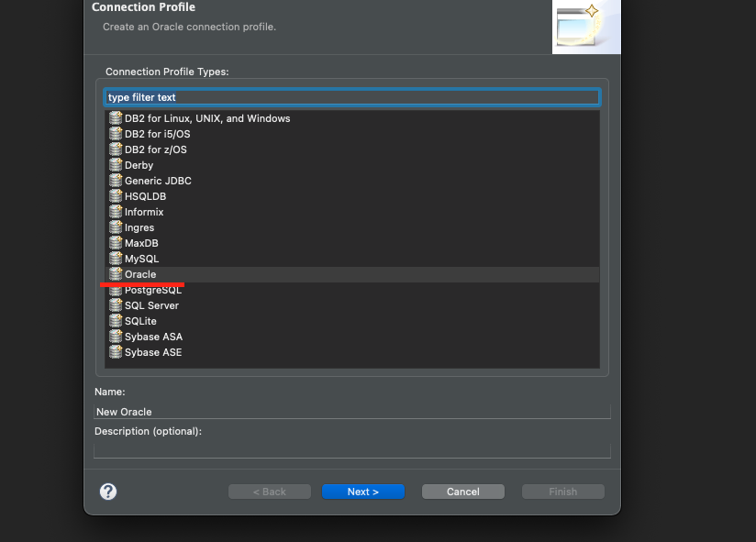Viewport: 756px width, 542px height.
Task: Click the Cancel button
Action: tap(462, 492)
